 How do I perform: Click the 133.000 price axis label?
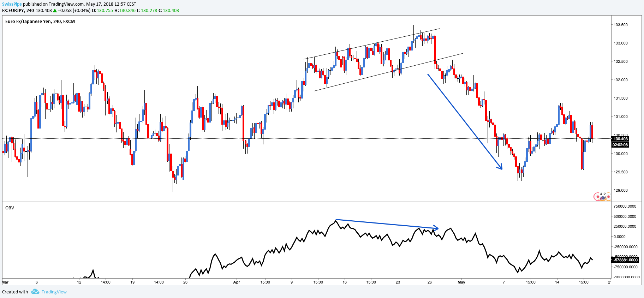[x=620, y=43]
